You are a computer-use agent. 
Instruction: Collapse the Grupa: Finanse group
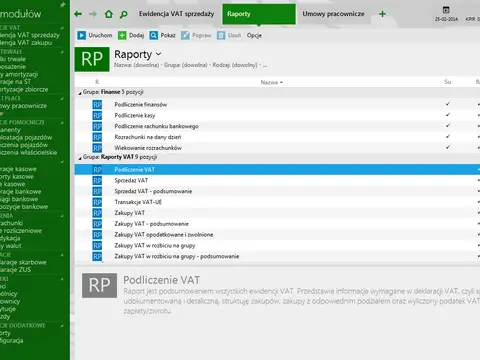pos(80,93)
